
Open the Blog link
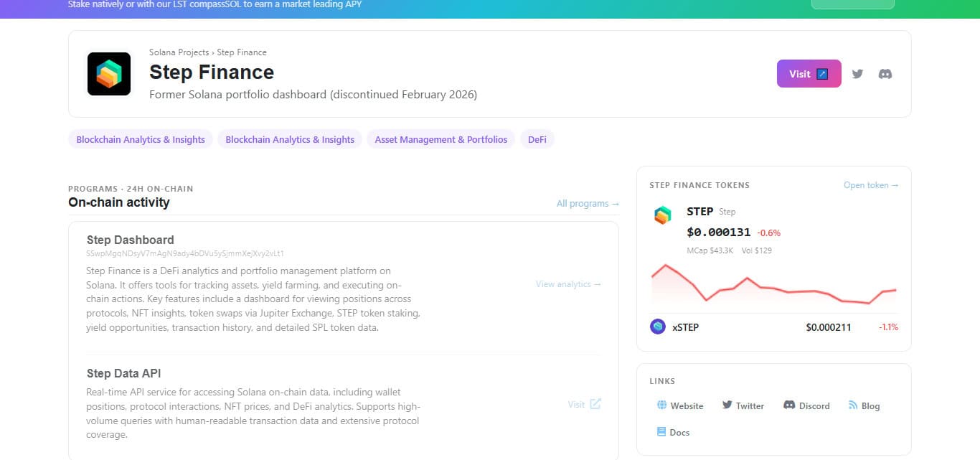tap(864, 405)
